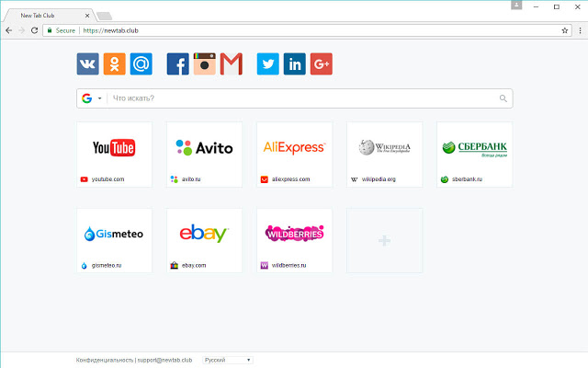Click the wikipedia.org W favicon
This screenshot has width=588, height=368.
coord(355,179)
